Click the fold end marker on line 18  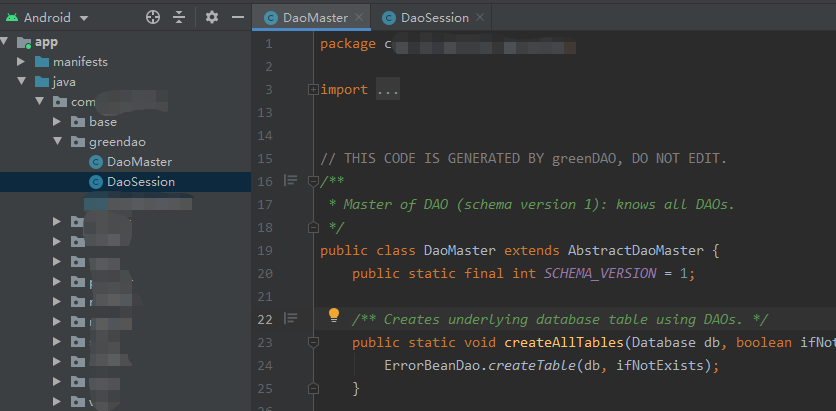(x=314, y=228)
